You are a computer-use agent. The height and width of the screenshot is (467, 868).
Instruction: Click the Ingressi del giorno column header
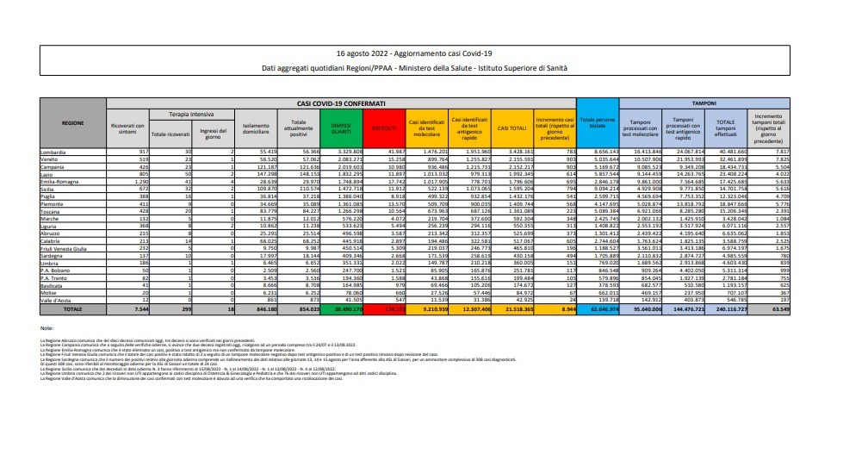(x=214, y=134)
